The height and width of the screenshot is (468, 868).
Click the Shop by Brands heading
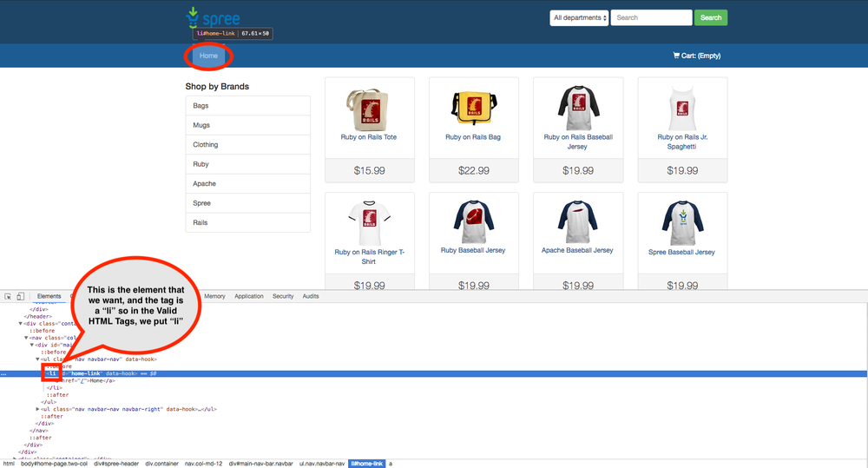click(x=217, y=87)
